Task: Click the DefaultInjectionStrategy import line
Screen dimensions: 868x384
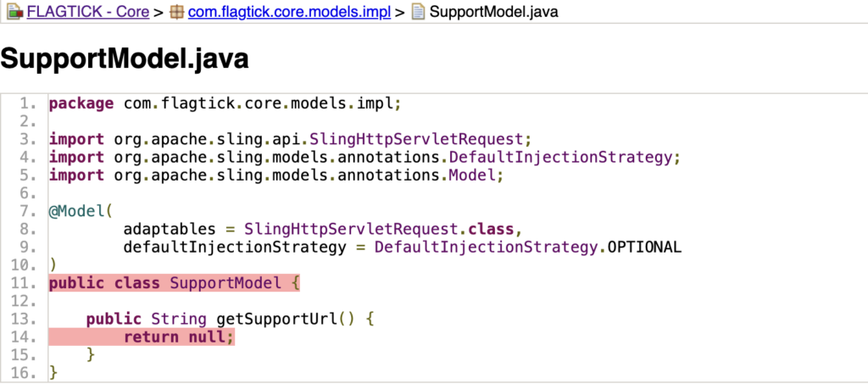Action: click(364, 158)
